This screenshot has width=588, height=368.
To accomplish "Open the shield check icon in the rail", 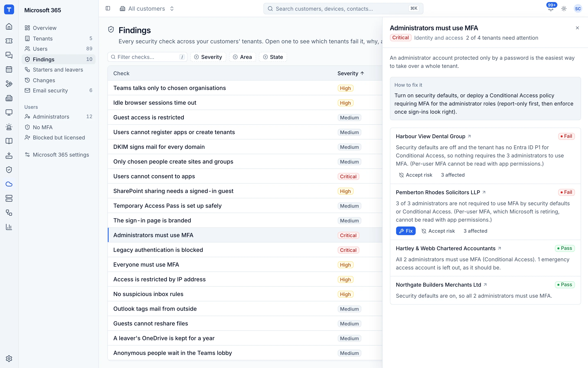I will click(9, 170).
